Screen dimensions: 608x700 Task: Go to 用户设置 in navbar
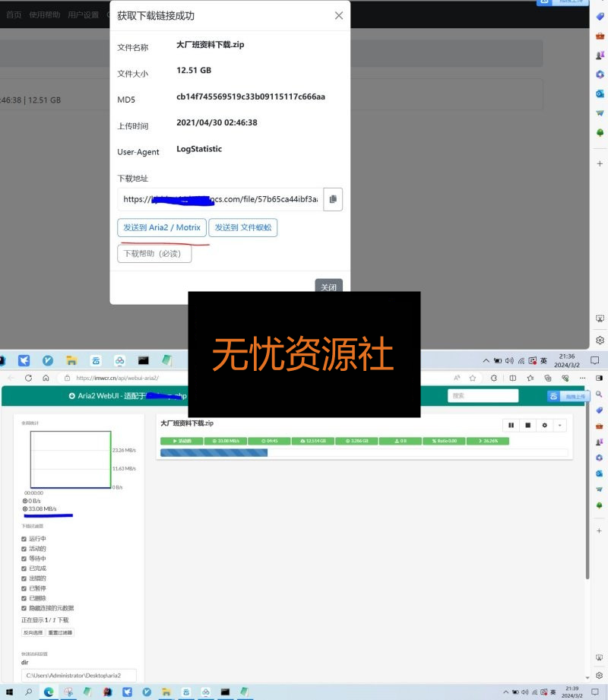(x=83, y=14)
